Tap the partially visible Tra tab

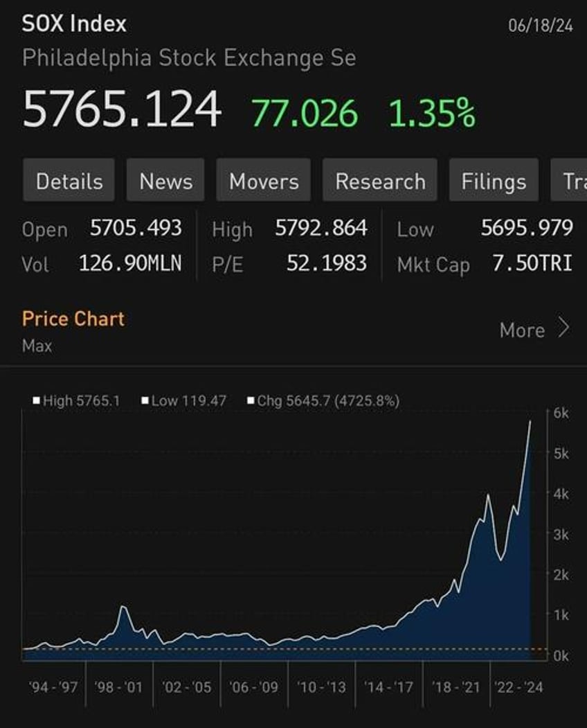pyautogui.click(x=569, y=180)
